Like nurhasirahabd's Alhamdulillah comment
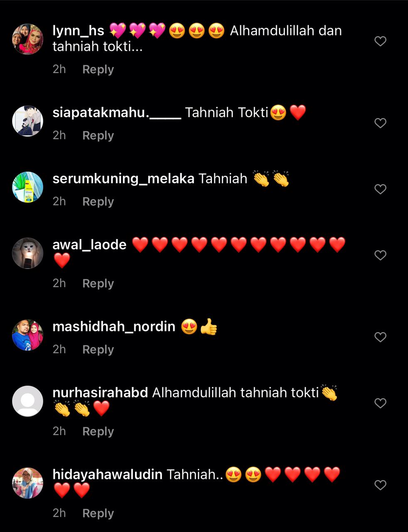Viewport: 408px width, 532px height. click(380, 403)
